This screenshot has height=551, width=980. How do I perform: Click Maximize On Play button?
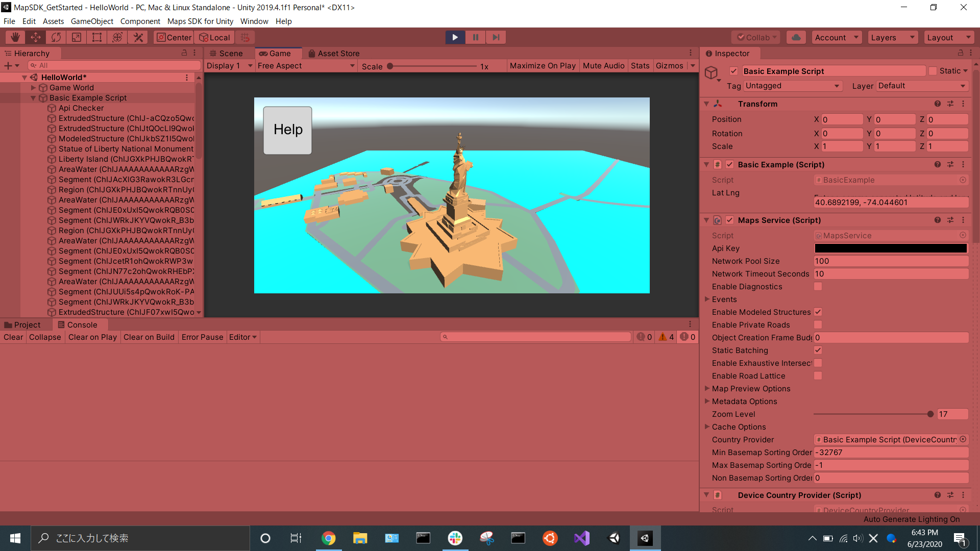(x=542, y=66)
